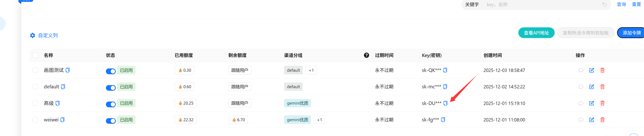
Task: Open comment icon on default token row
Action: pos(581,86)
